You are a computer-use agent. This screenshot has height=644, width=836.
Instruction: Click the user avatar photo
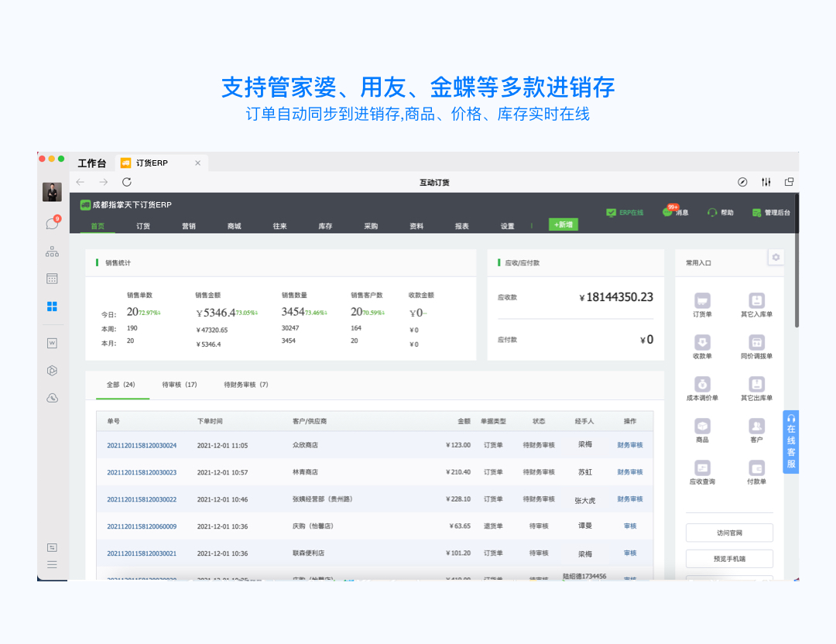point(53,192)
